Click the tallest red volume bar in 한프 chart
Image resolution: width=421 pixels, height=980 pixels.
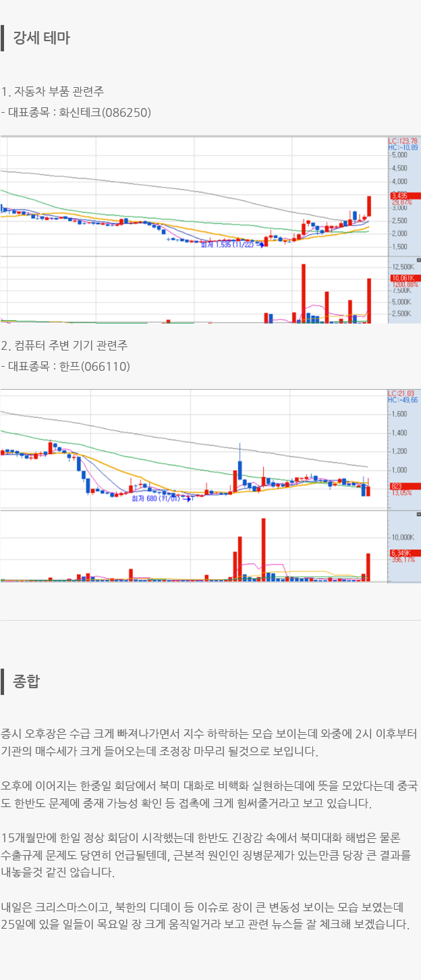pyautogui.click(x=263, y=548)
